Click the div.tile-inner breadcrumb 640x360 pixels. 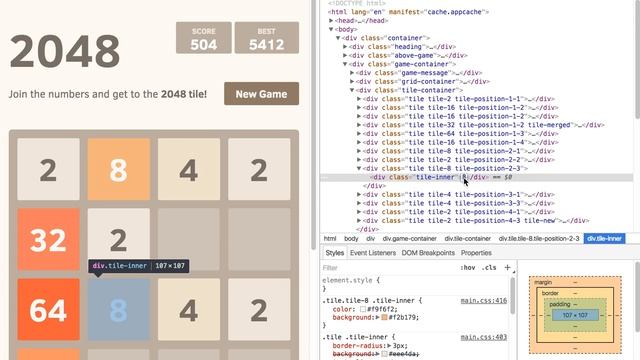(x=604, y=238)
